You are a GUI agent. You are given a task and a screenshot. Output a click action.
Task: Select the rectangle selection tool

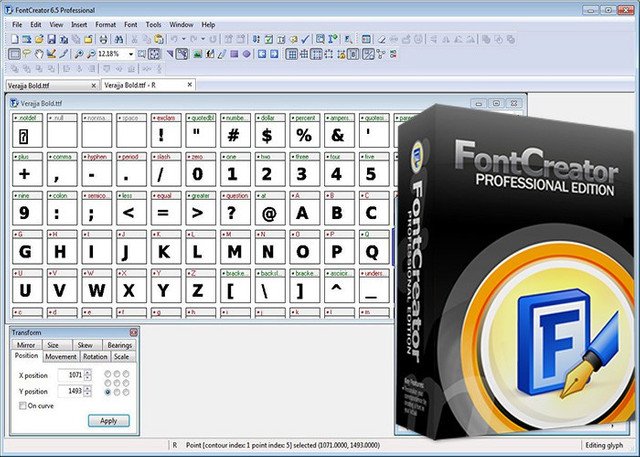pyautogui.click(x=14, y=54)
